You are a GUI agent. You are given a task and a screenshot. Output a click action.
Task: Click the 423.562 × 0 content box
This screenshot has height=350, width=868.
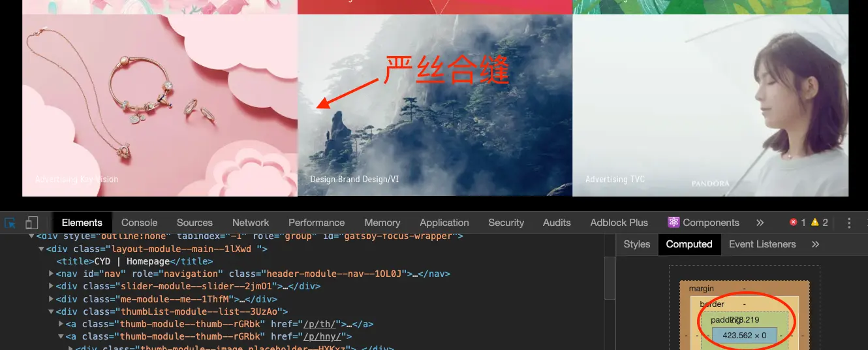744,336
